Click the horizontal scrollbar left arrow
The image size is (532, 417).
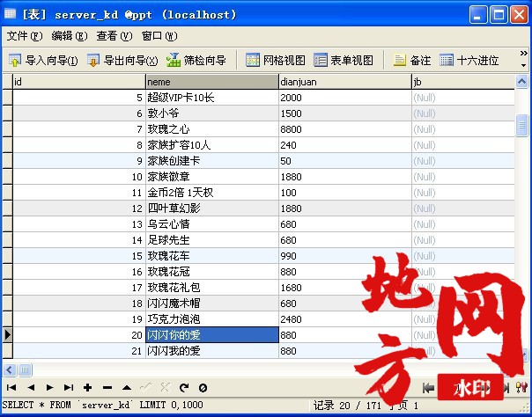[10, 369]
